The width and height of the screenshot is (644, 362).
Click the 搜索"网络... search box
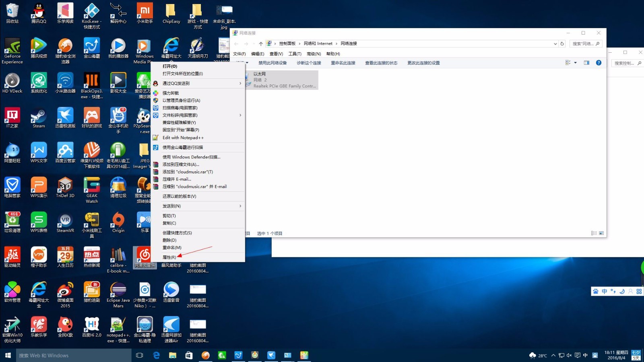point(586,43)
